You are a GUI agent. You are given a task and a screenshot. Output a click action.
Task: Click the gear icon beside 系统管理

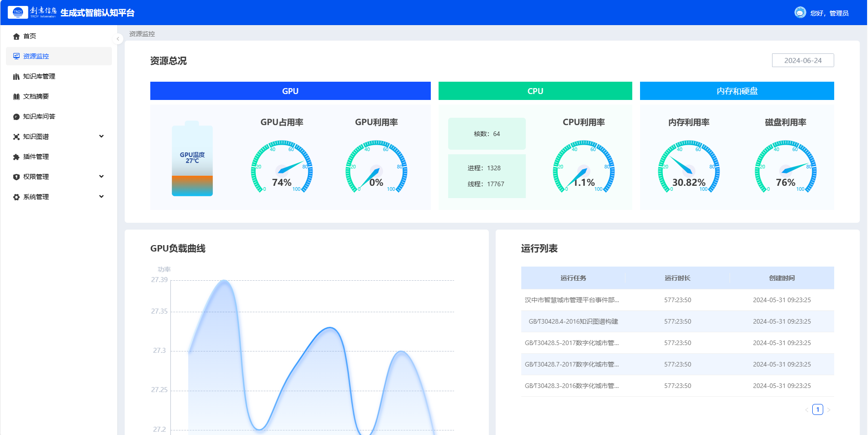click(16, 197)
